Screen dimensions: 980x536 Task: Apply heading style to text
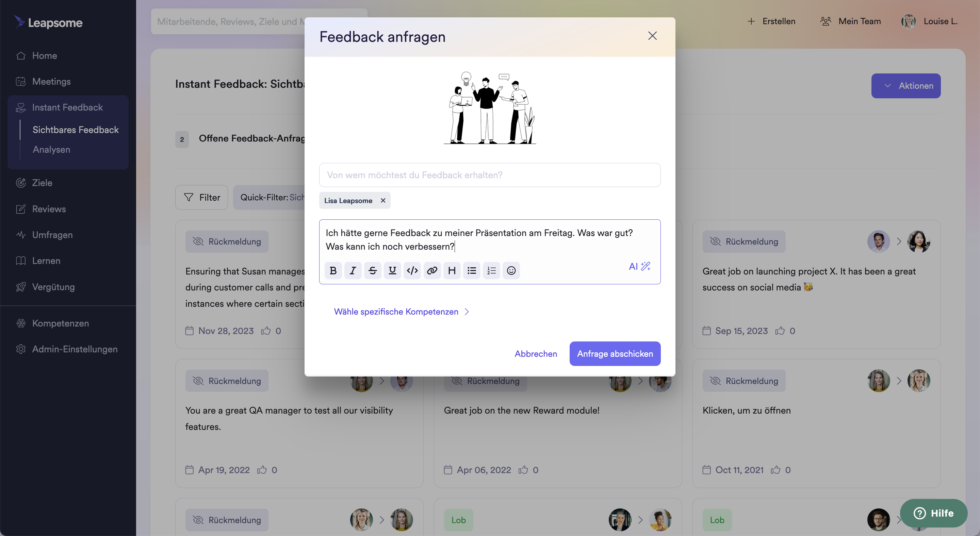coord(452,270)
